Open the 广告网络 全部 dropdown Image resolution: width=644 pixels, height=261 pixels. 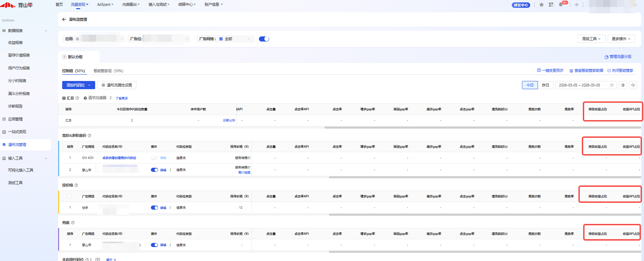click(x=235, y=39)
